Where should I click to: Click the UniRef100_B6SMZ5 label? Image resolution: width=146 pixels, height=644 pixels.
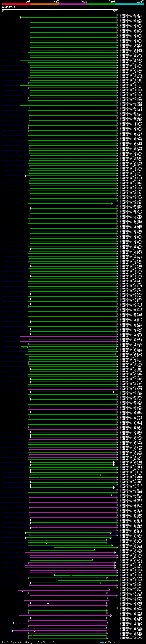pyautogui.click(x=131, y=53)
